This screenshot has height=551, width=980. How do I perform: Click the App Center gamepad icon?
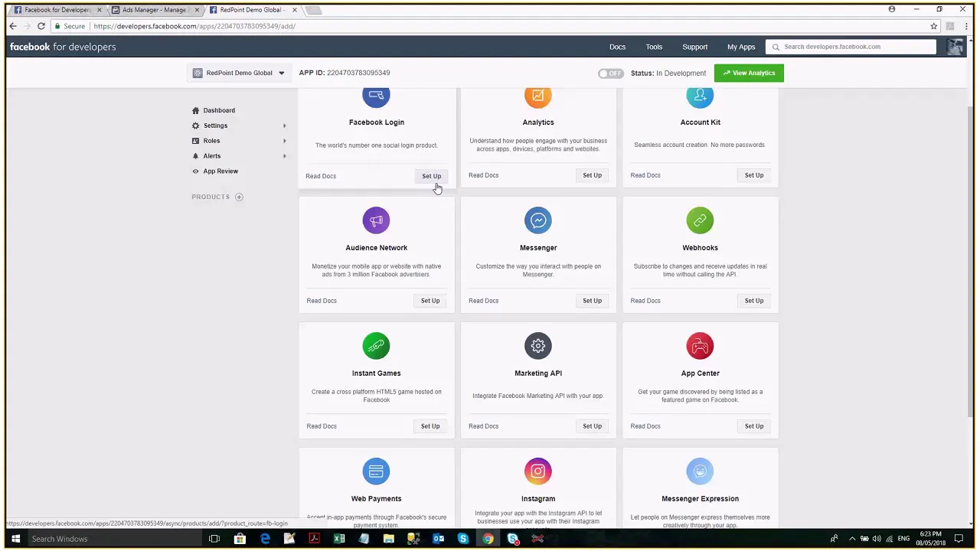coord(700,346)
